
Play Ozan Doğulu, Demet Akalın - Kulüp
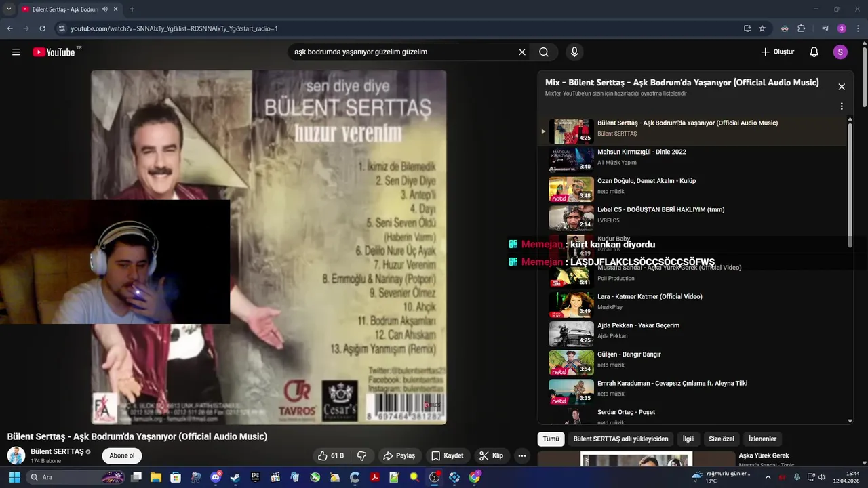pos(693,189)
